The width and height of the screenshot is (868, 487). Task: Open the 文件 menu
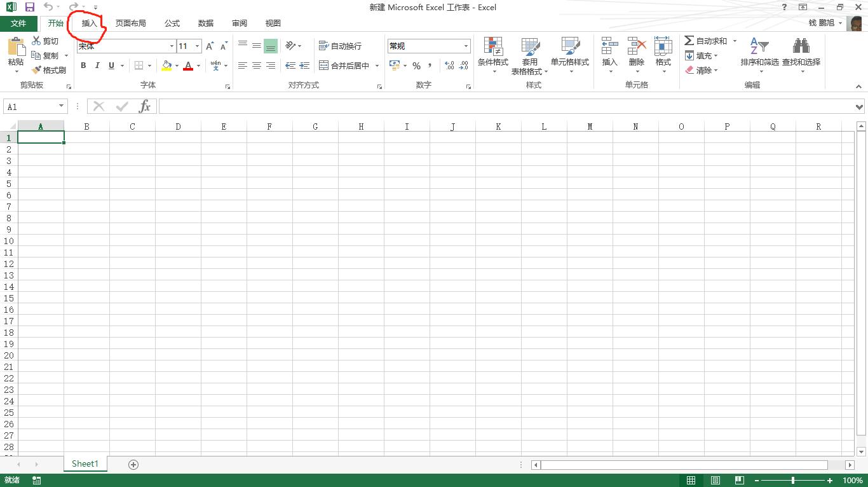click(19, 23)
